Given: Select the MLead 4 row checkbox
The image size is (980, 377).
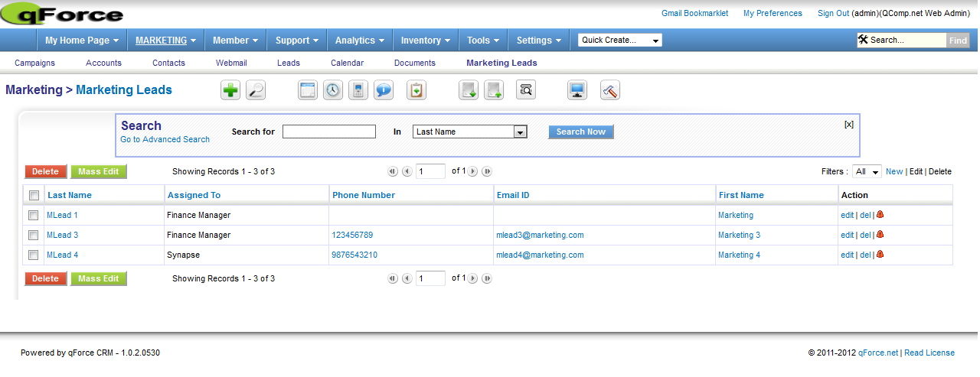Looking at the screenshot, I should point(34,255).
